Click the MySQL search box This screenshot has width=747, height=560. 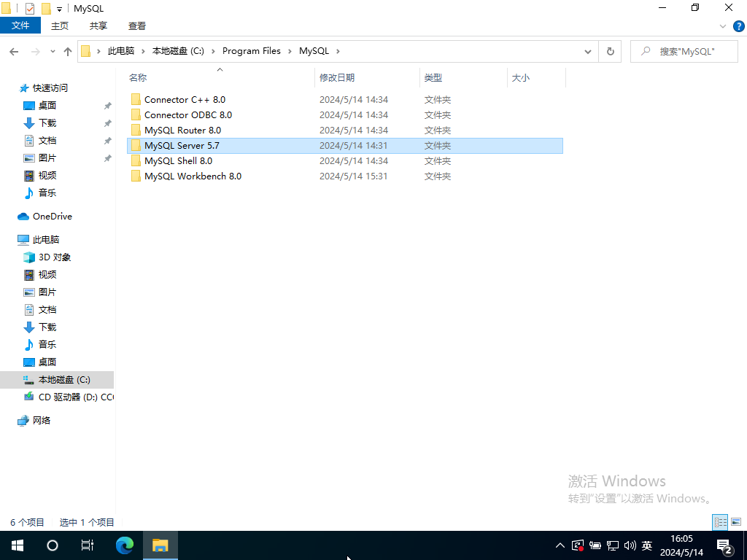coord(686,52)
